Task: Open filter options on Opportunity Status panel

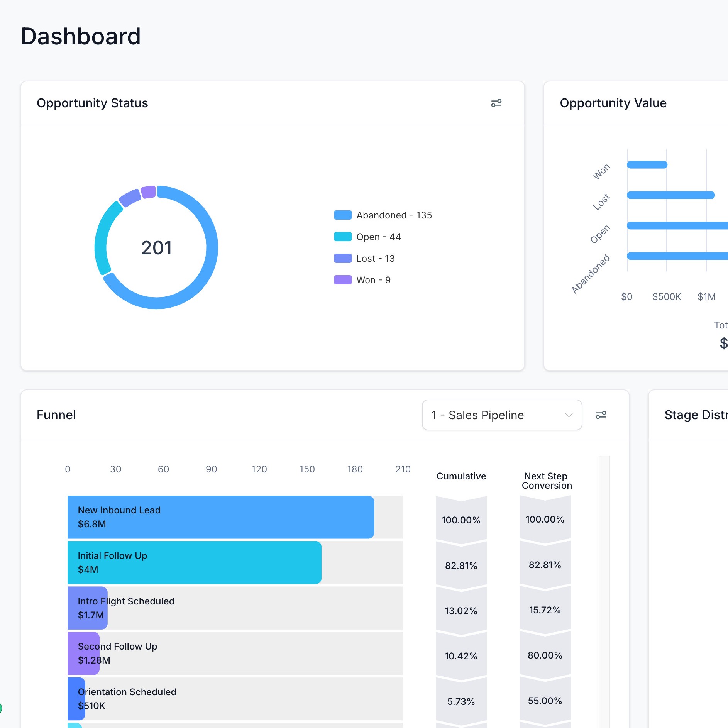Action: [497, 103]
